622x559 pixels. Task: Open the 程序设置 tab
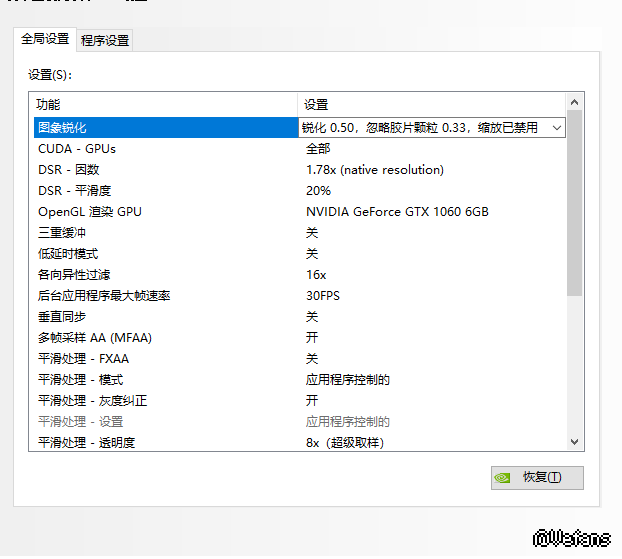(105, 40)
